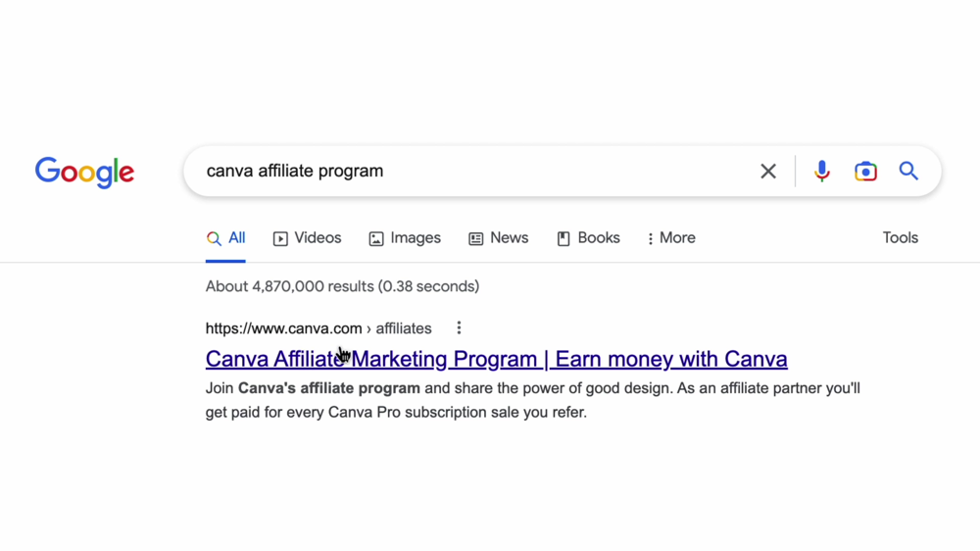Click the 'About 4,870,000 results' text
980x551 pixels.
[x=342, y=286]
